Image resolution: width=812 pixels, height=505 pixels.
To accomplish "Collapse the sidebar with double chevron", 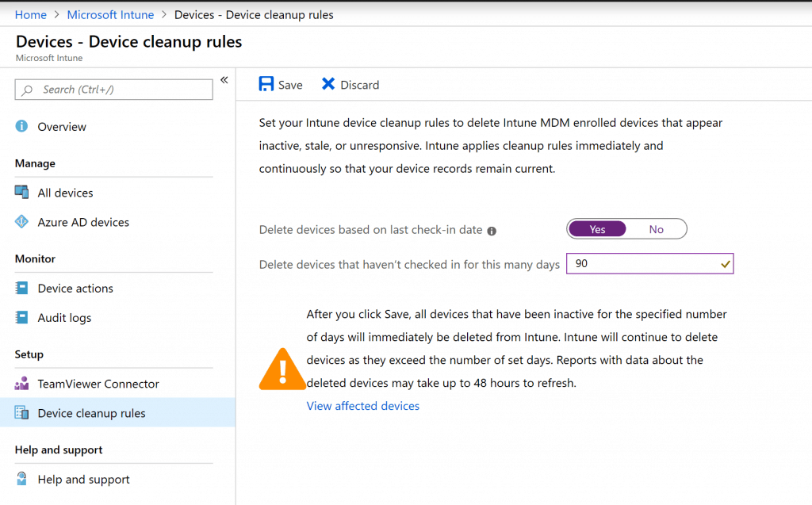I will (x=224, y=80).
